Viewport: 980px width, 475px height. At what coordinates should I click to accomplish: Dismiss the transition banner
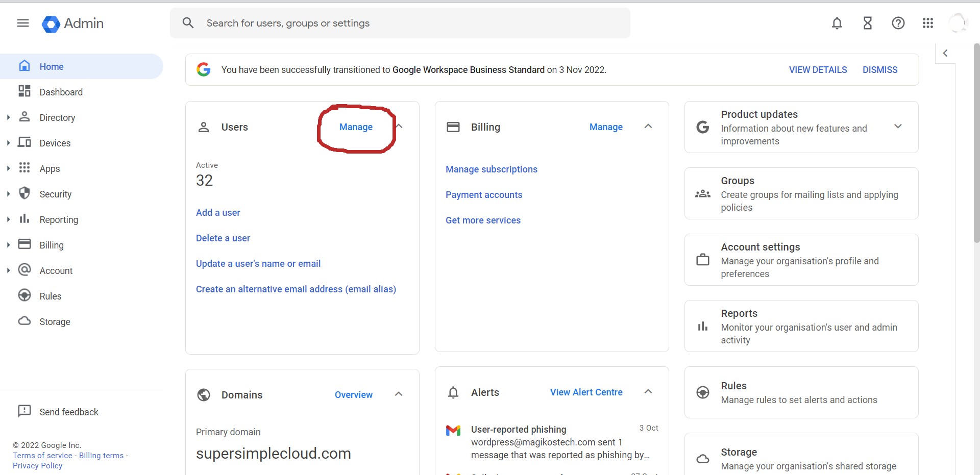click(x=880, y=70)
